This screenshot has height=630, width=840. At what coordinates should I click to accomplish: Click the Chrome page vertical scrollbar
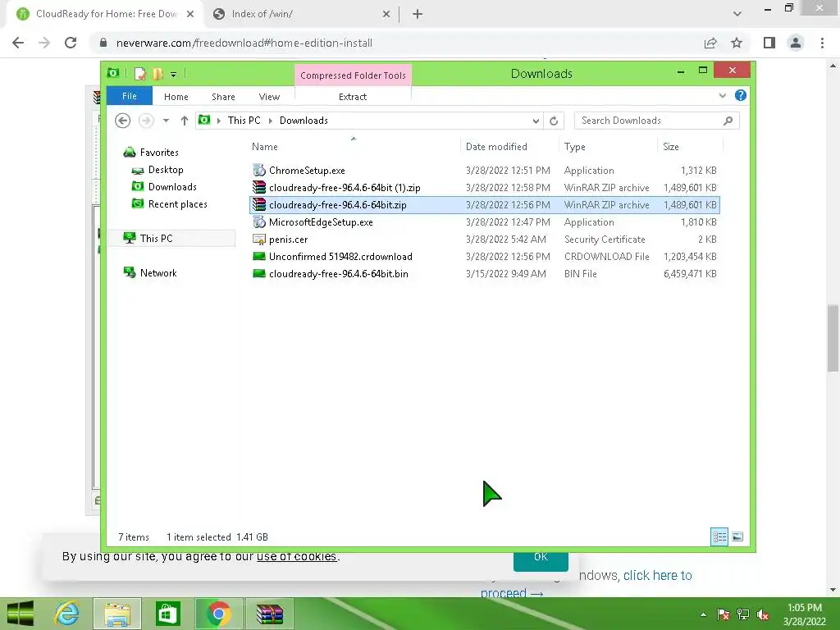pos(833,337)
